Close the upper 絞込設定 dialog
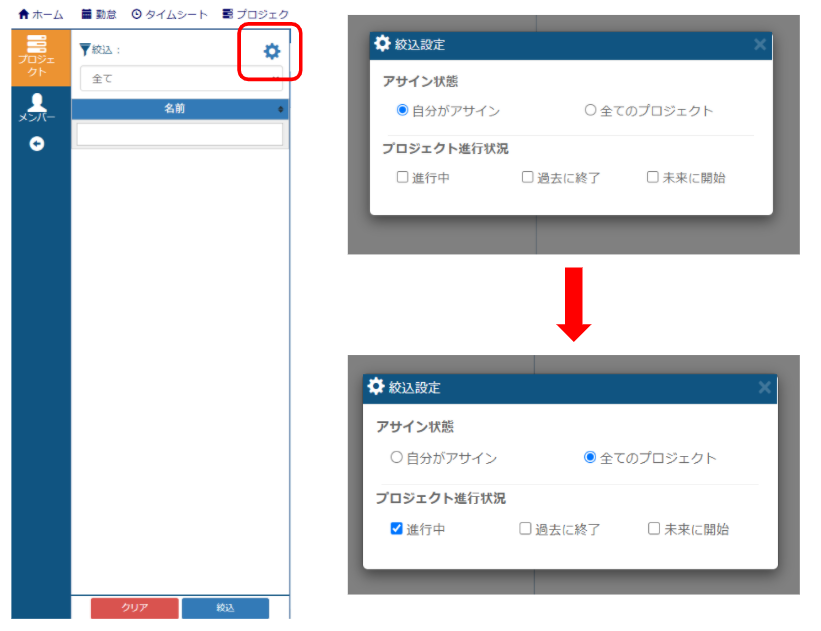 760,45
